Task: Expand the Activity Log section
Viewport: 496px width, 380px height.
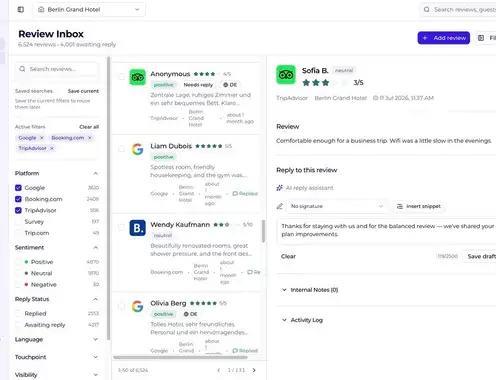Action: click(x=302, y=320)
